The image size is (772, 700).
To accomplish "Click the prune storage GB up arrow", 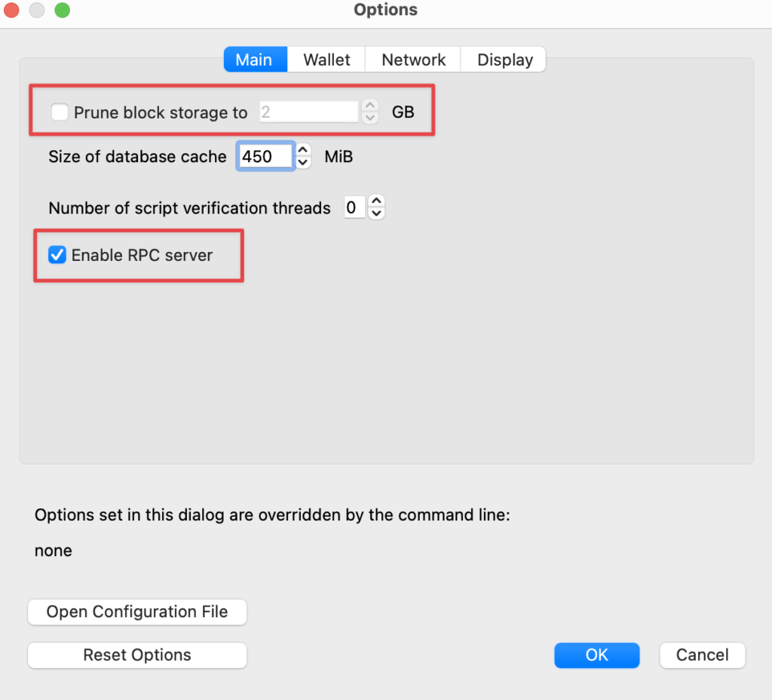I will [369, 106].
